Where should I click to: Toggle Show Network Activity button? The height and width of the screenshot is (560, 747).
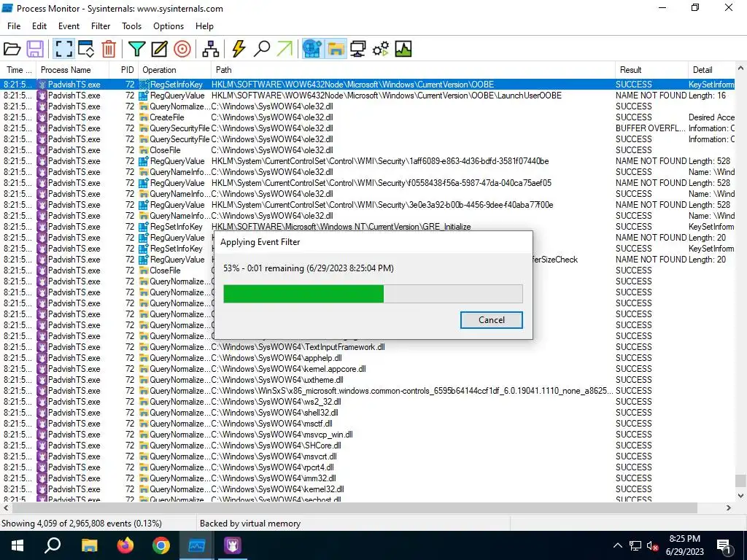357,49
